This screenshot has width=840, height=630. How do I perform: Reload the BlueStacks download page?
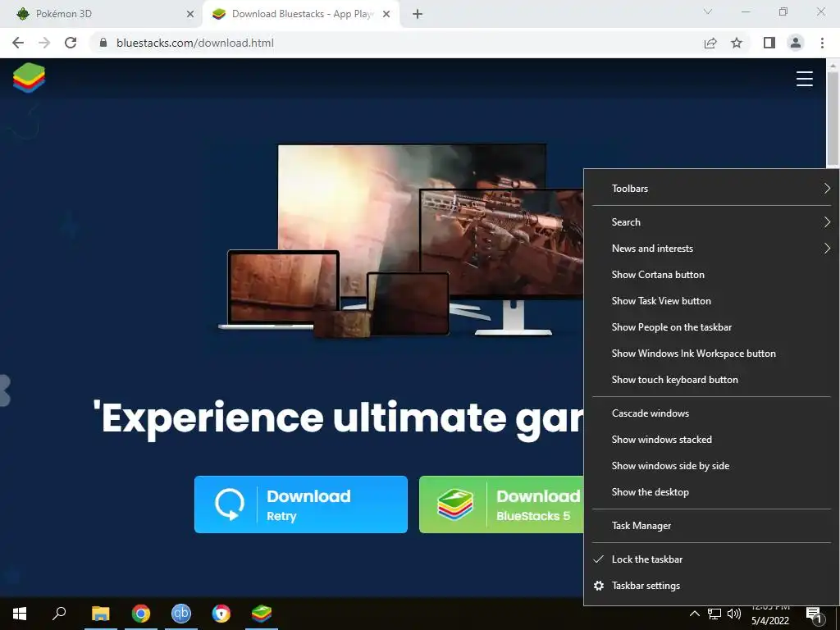pyautogui.click(x=71, y=43)
